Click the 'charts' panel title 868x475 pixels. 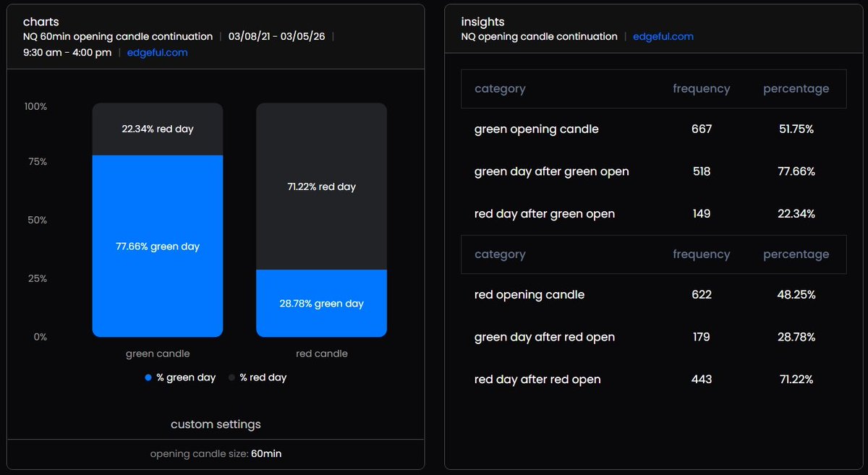41,22
